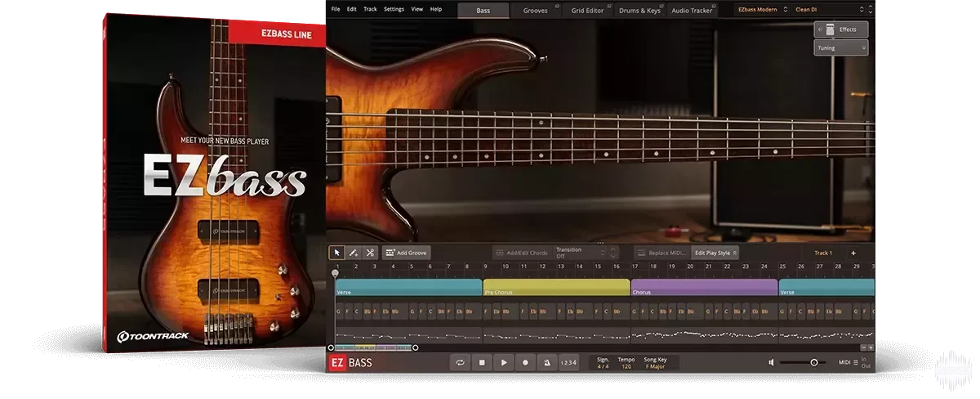This screenshot has height=399, width=980.
Task: Open the EZbass Modern library dropdown
Action: point(763,10)
